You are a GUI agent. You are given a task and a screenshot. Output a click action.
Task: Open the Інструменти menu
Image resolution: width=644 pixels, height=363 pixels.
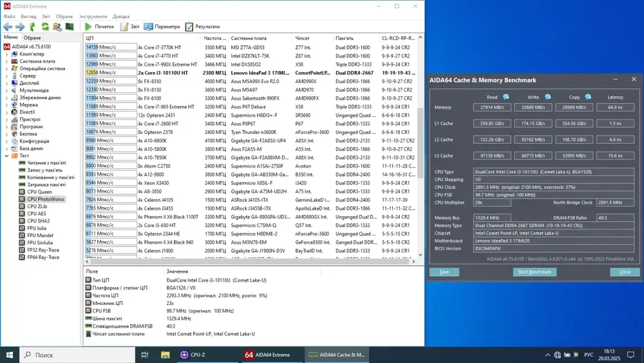click(93, 16)
